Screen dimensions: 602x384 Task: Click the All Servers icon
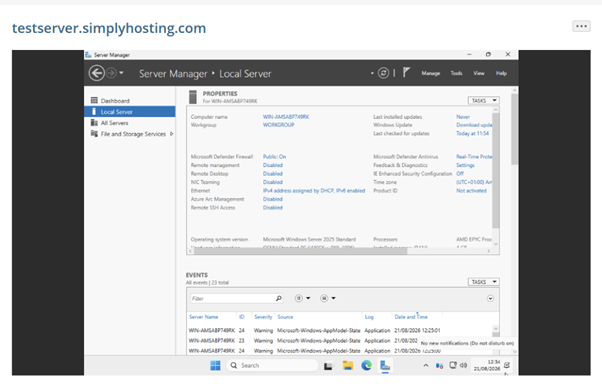(x=94, y=122)
